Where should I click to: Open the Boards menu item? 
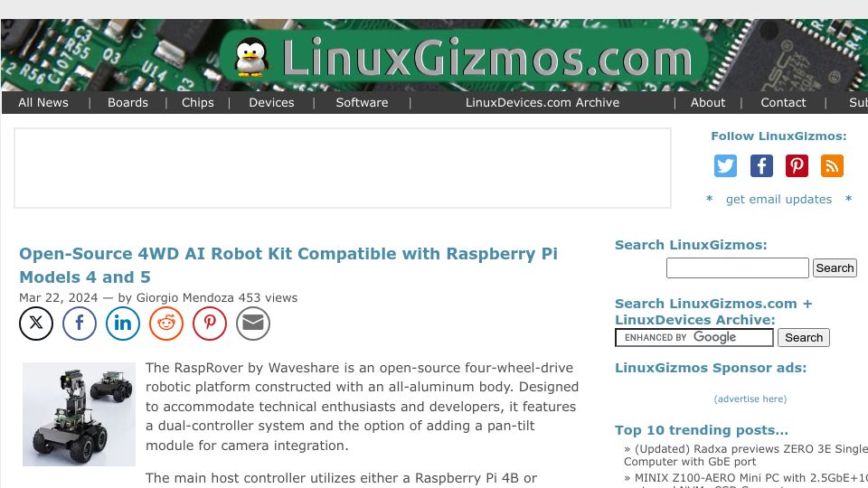[127, 102]
